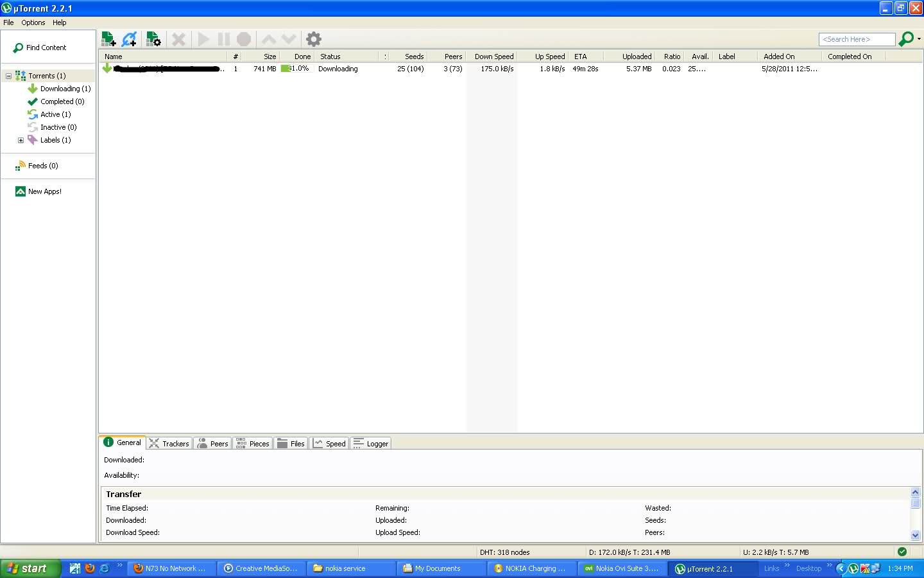Viewport: 924px width, 578px height.
Task: Open the File menu
Action: 8,22
